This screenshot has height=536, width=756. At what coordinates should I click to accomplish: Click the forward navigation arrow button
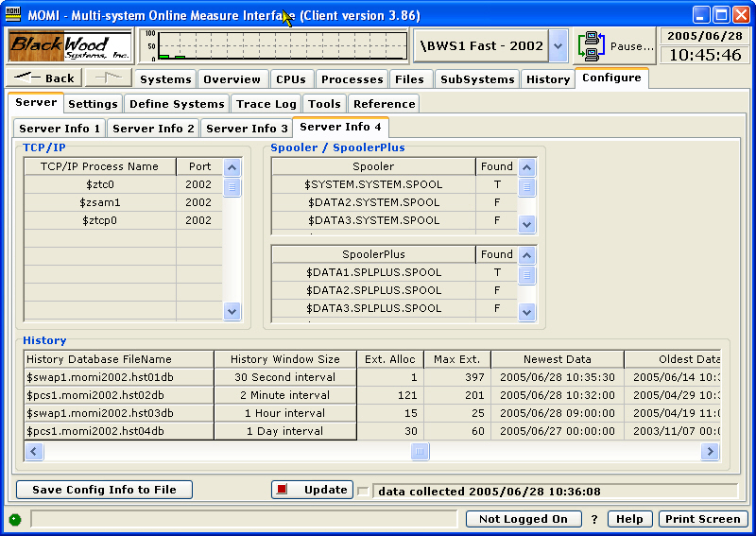(109, 78)
